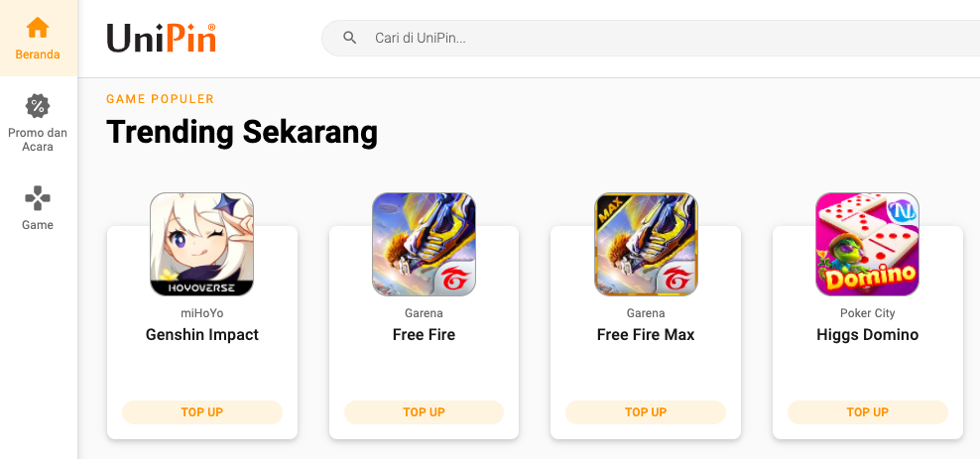Click TOP UP for Free Fire

[424, 412]
